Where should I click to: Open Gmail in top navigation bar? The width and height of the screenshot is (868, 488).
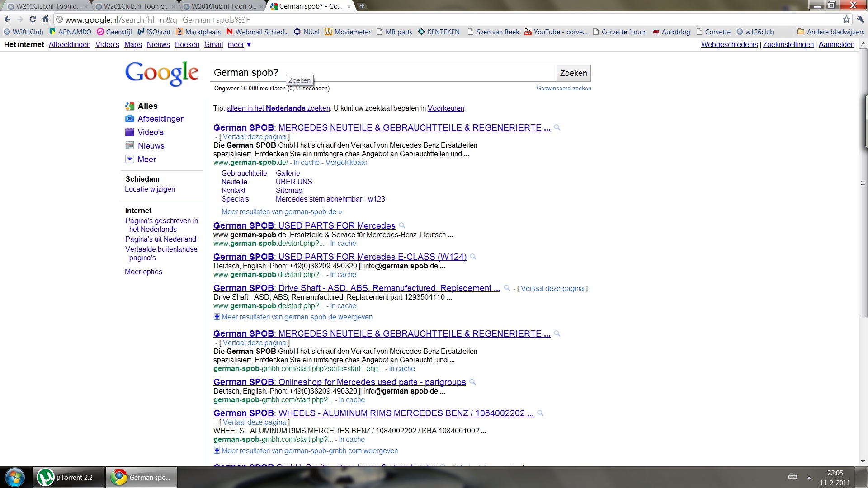[213, 44]
